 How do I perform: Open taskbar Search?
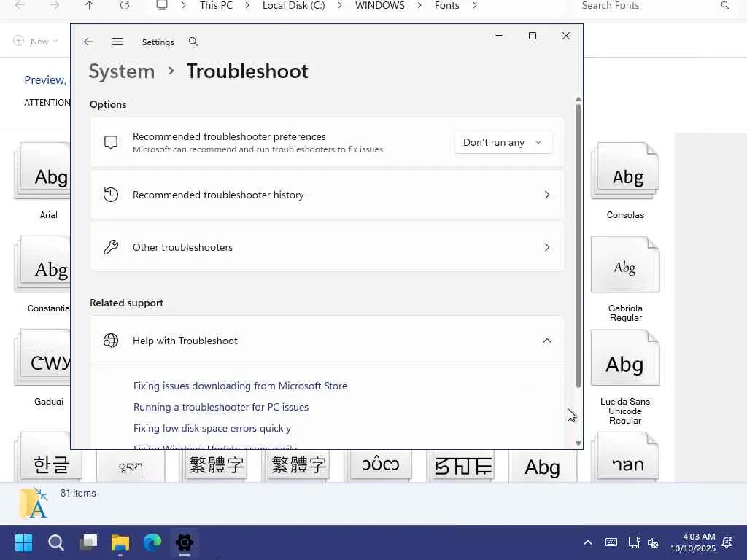tap(55, 542)
